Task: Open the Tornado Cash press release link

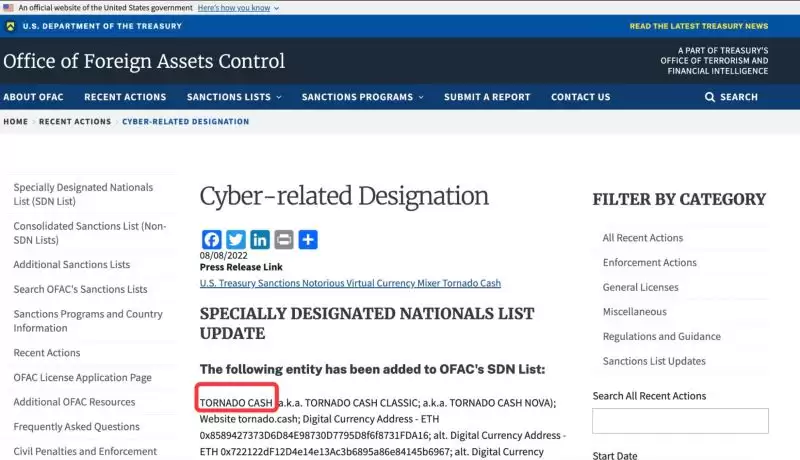Action: tap(350, 284)
